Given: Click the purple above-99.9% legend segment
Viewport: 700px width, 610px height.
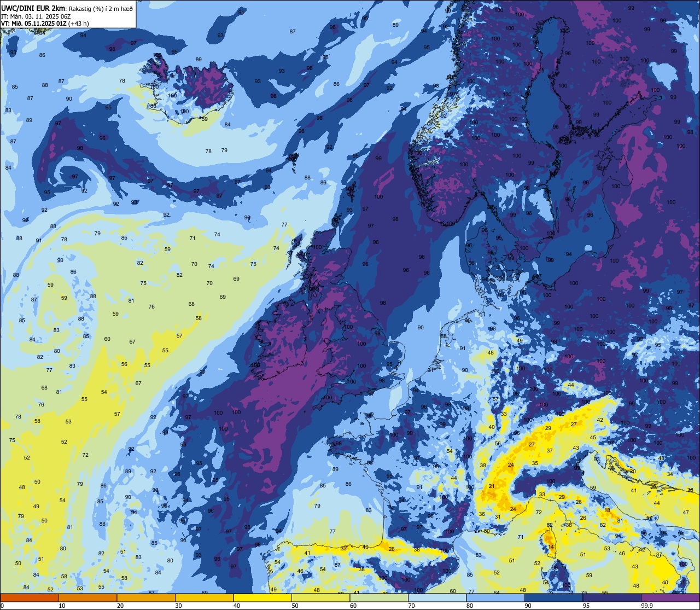Looking at the screenshot, I should tap(670, 597).
